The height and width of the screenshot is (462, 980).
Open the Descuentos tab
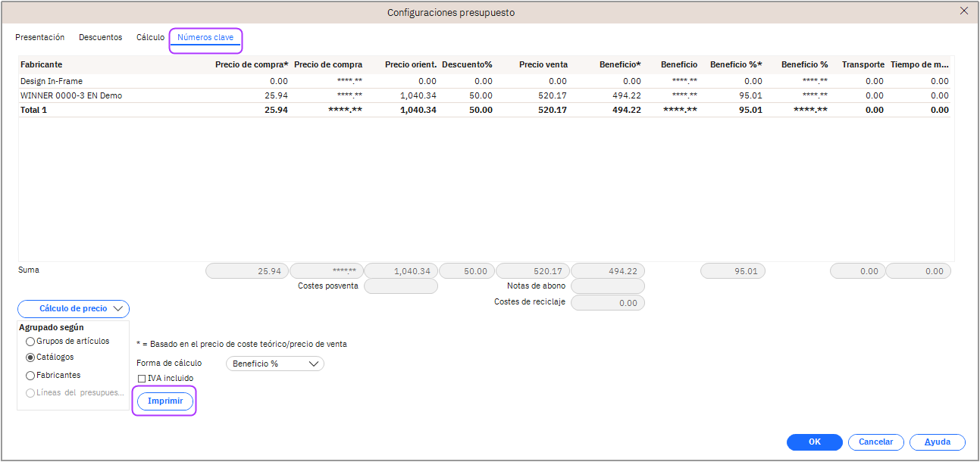point(100,37)
